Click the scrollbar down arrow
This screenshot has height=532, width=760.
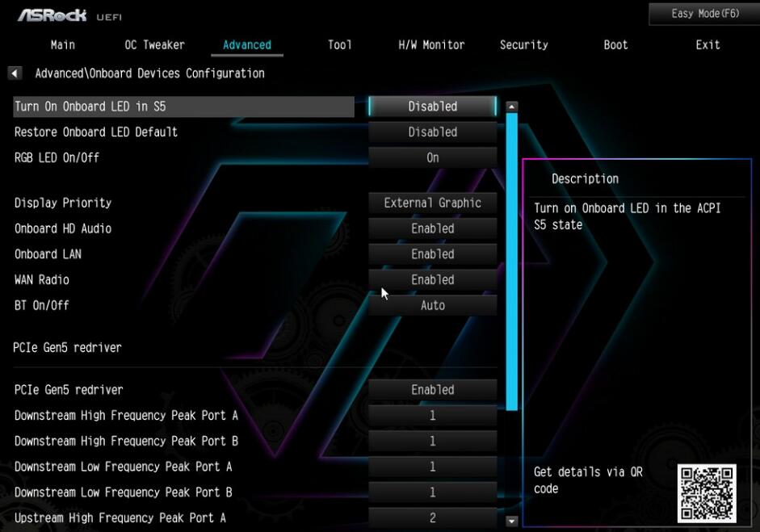pyautogui.click(x=511, y=522)
